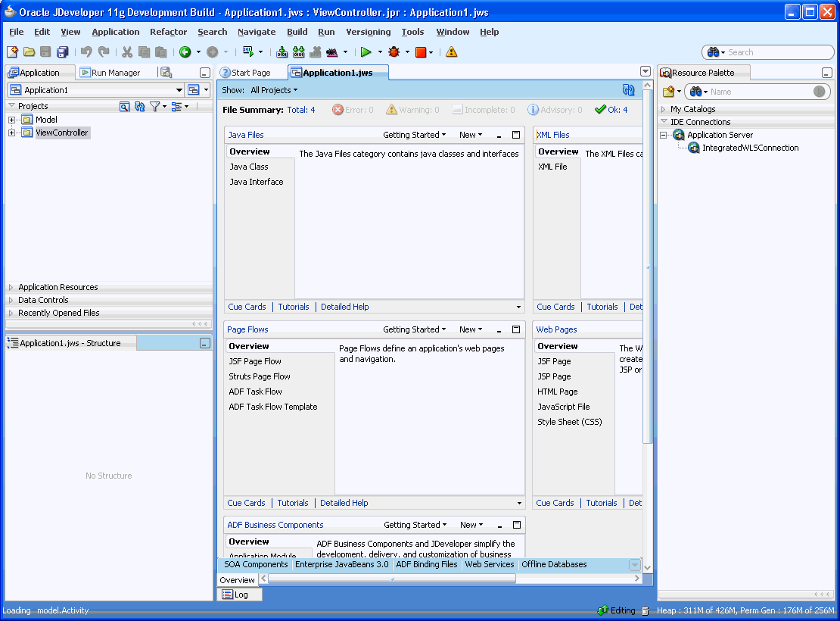Click the Refresh icon in Projects header

coord(140,107)
